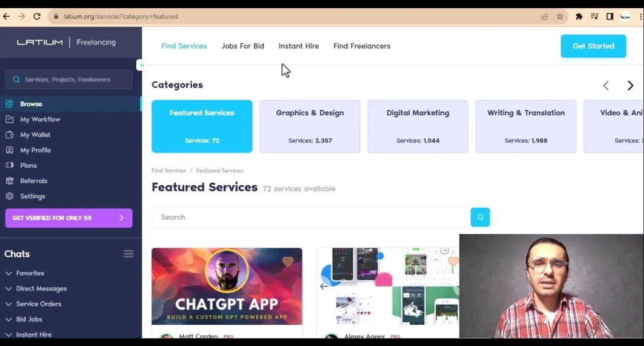
Task: Collapse the sidebar with double-chevron icon
Action: (142, 65)
